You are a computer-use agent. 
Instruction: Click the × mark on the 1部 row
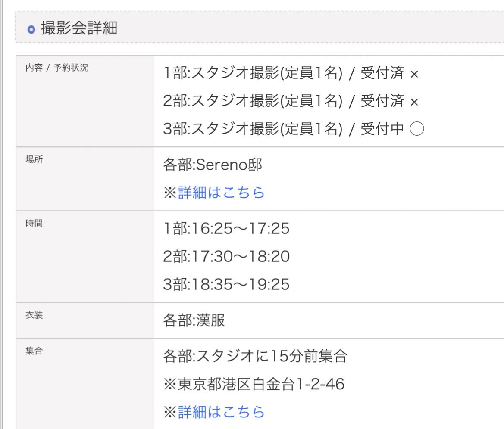click(x=414, y=74)
